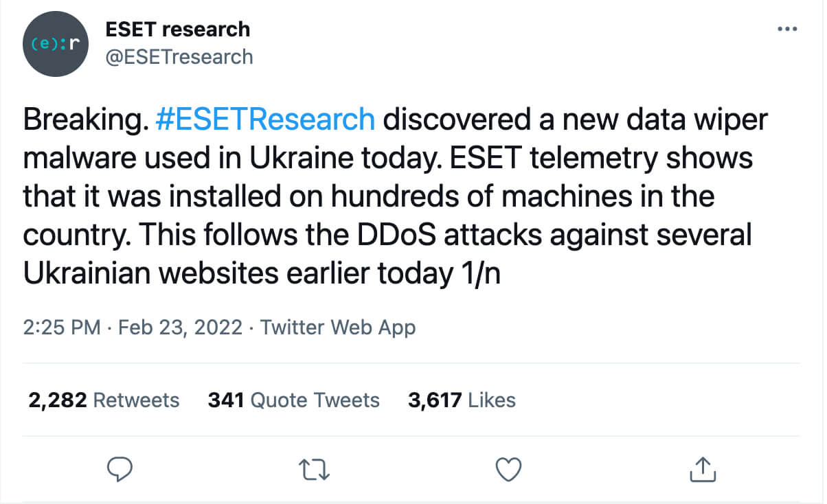View the 341 Quote Tweets list

293,400
